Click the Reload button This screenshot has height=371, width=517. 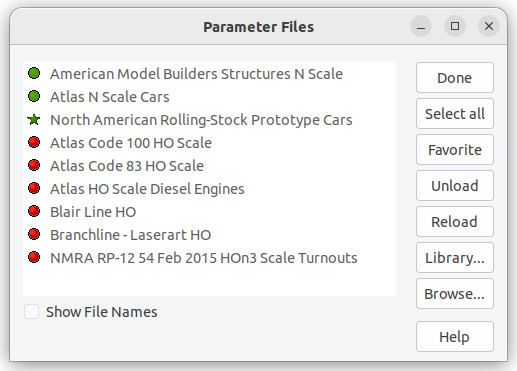coord(455,222)
